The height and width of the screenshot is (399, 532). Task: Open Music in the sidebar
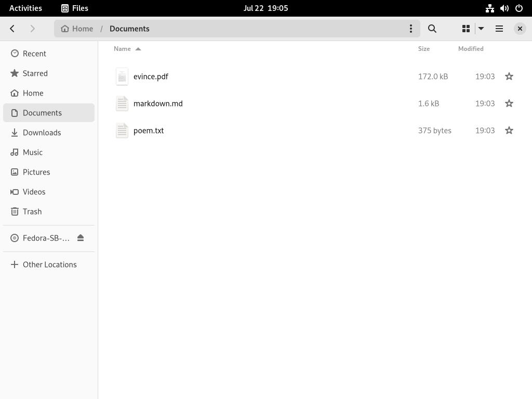(49, 152)
